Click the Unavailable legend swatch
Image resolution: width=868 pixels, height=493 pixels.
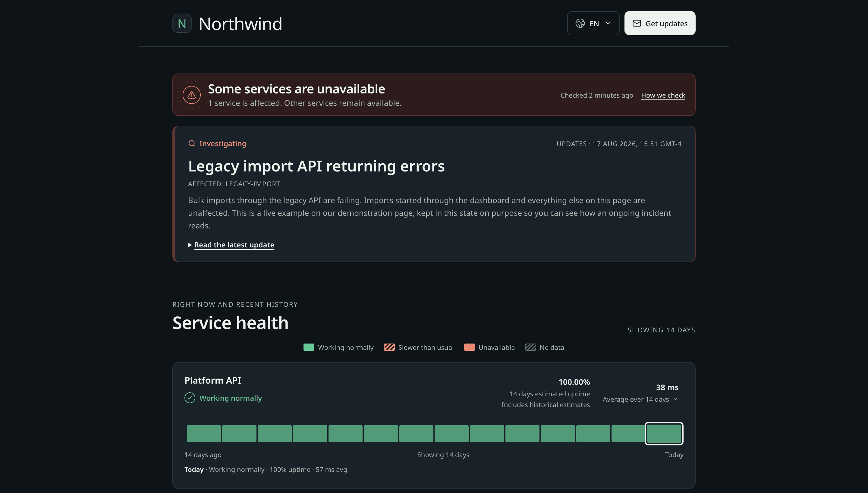pyautogui.click(x=469, y=347)
